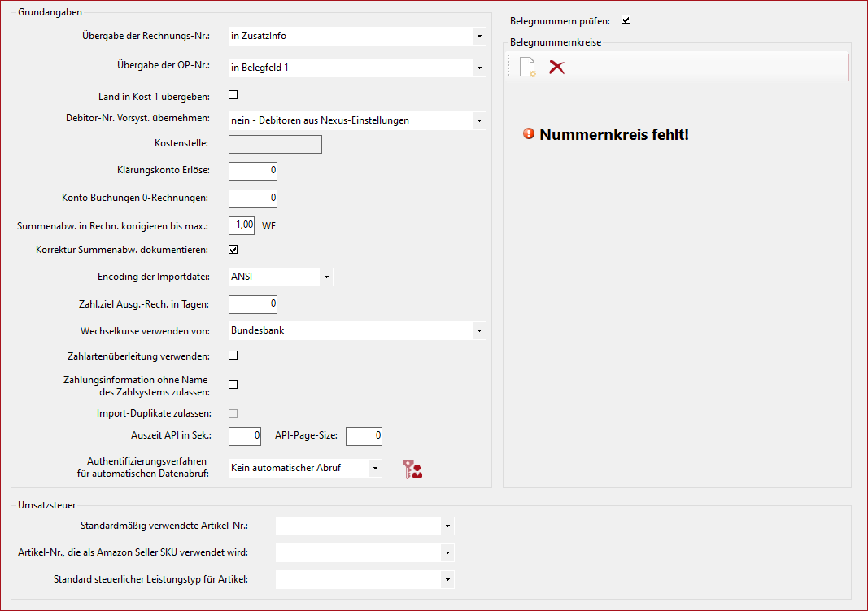The image size is (868, 611).
Task: Open Encoding der Importdatei dropdown
Action: (x=325, y=277)
